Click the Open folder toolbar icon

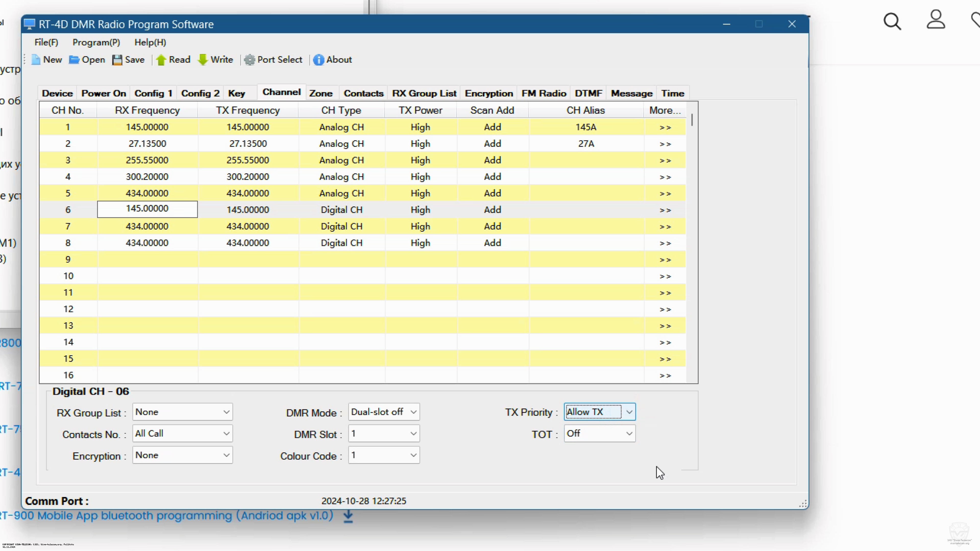(x=74, y=60)
